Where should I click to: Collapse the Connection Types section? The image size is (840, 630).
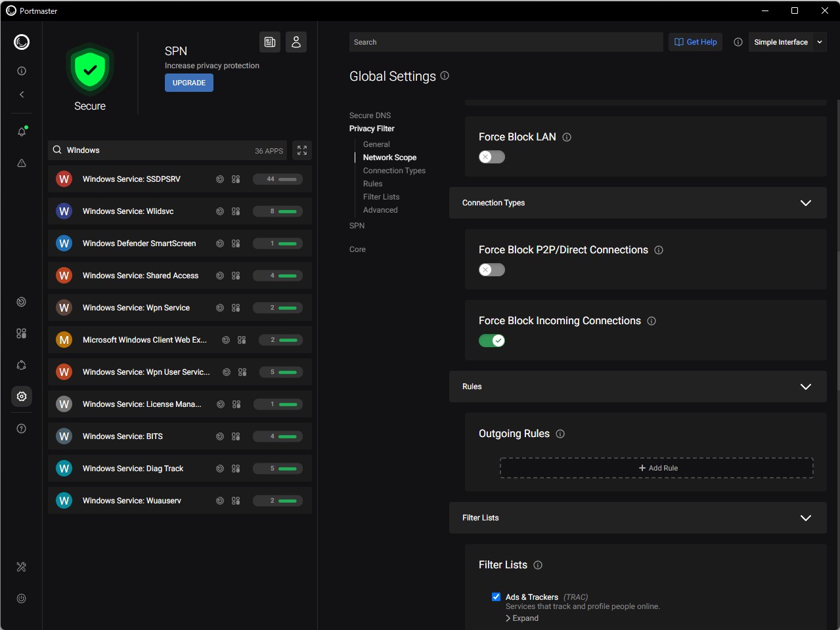(806, 203)
